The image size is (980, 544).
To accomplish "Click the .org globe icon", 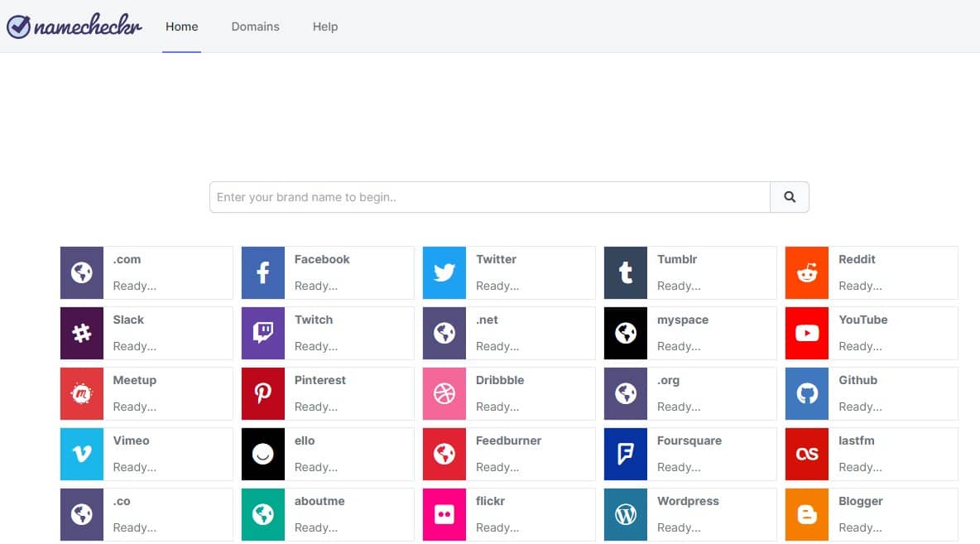I will click(626, 394).
